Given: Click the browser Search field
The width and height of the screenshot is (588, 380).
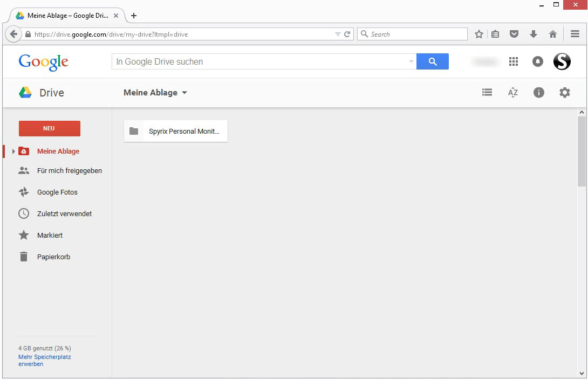Looking at the screenshot, I should pyautogui.click(x=412, y=34).
